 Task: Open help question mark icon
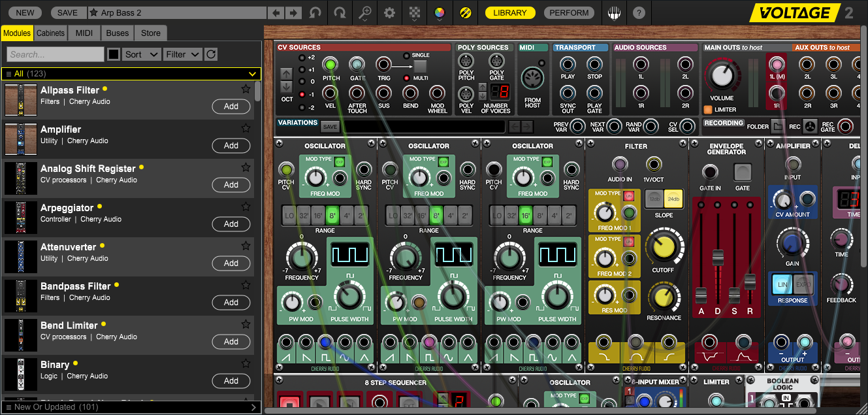coord(639,12)
